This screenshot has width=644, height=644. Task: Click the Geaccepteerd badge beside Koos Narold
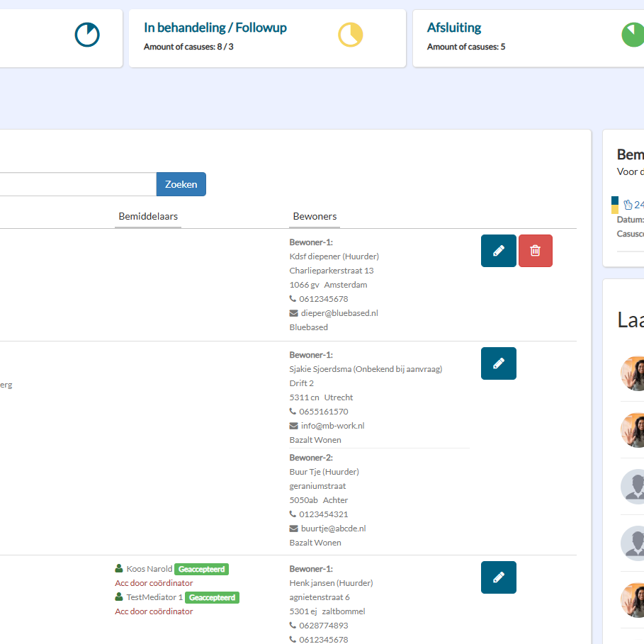pos(201,569)
